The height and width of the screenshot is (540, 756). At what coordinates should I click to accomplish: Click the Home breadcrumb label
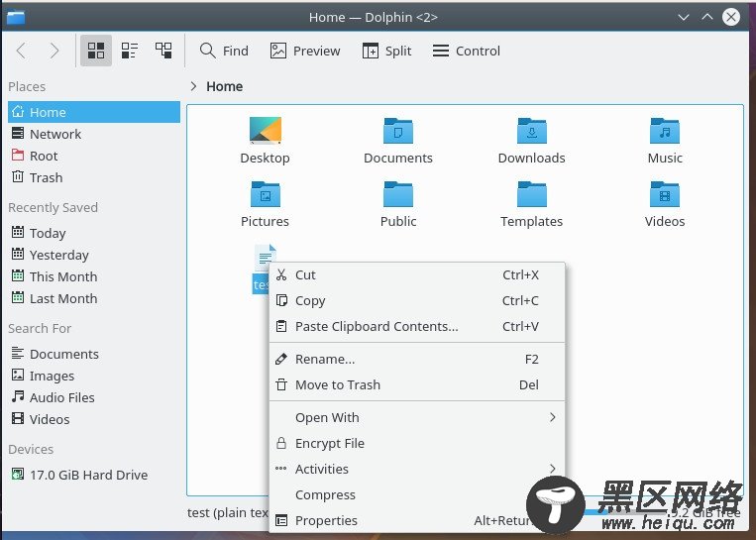[x=225, y=86]
